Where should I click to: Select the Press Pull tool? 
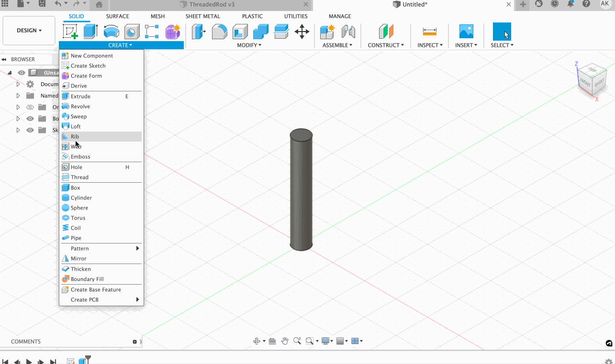[198, 32]
